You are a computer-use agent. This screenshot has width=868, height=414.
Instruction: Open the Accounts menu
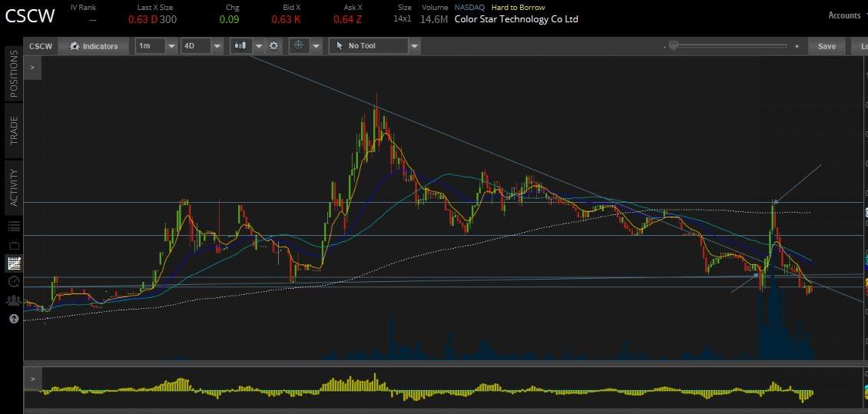pyautogui.click(x=845, y=15)
